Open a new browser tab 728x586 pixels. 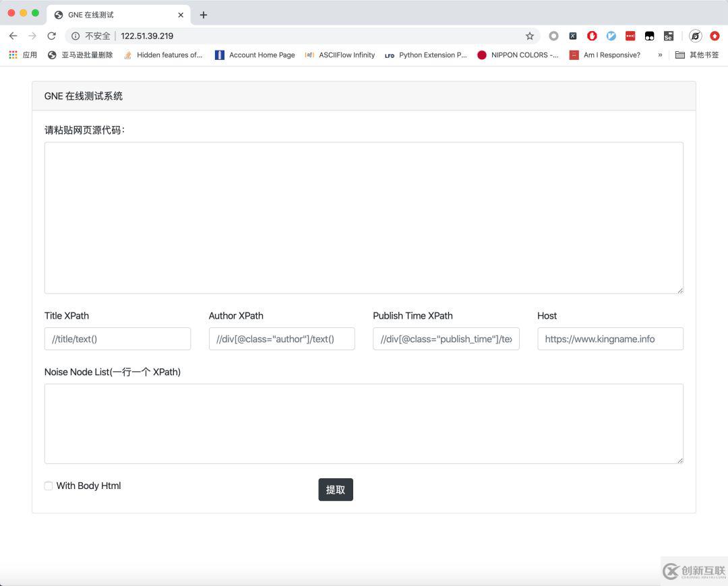tap(204, 15)
